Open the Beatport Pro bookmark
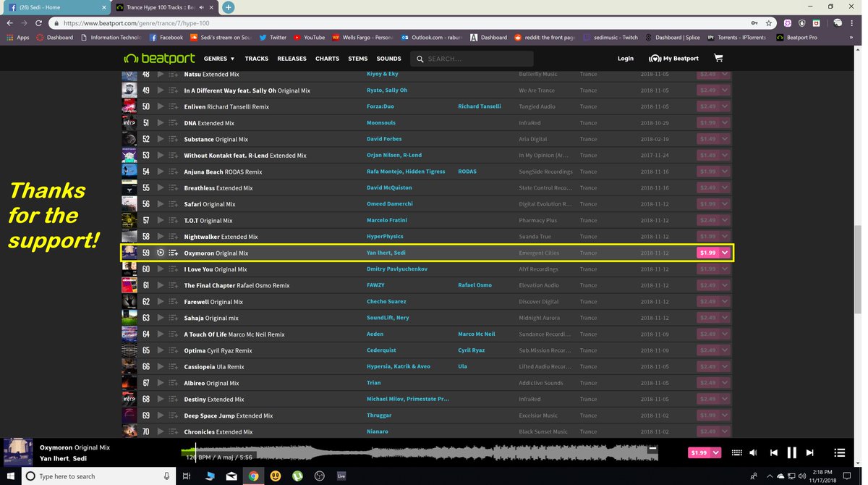 pyautogui.click(x=796, y=38)
